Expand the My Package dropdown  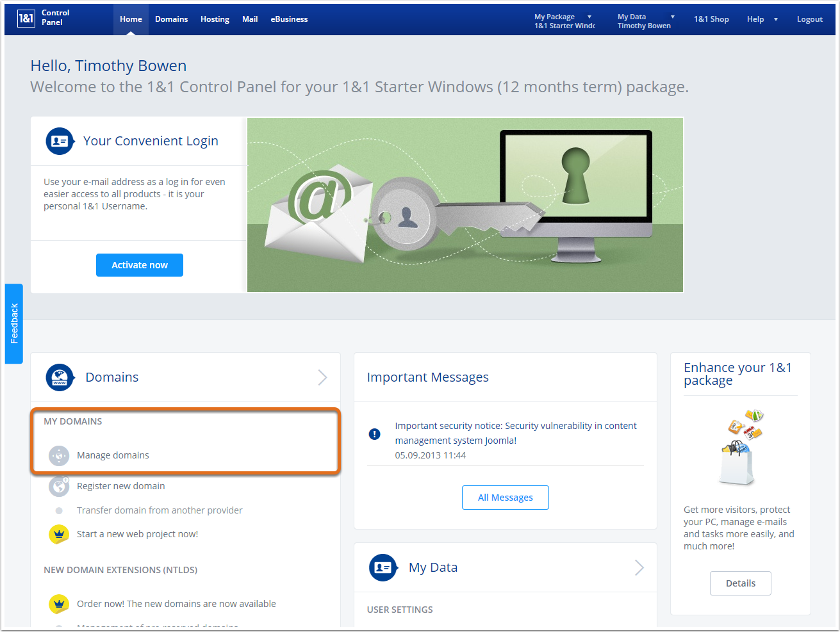[564, 21]
